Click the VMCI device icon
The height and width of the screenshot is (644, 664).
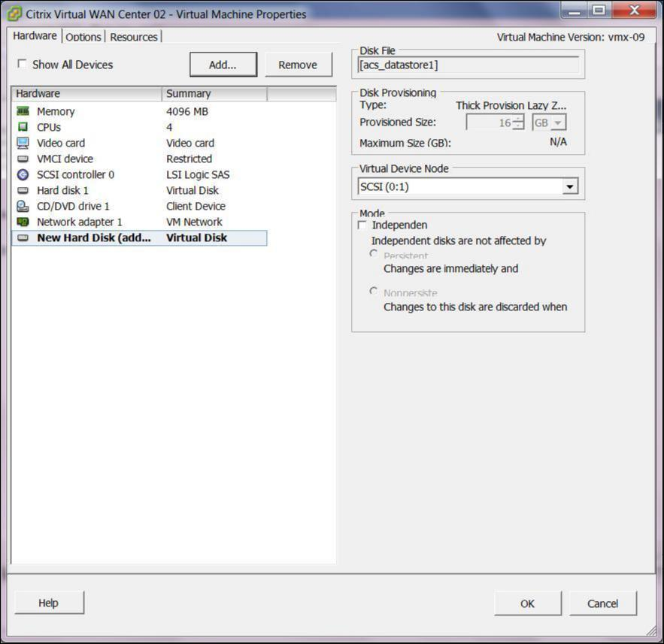pos(23,159)
